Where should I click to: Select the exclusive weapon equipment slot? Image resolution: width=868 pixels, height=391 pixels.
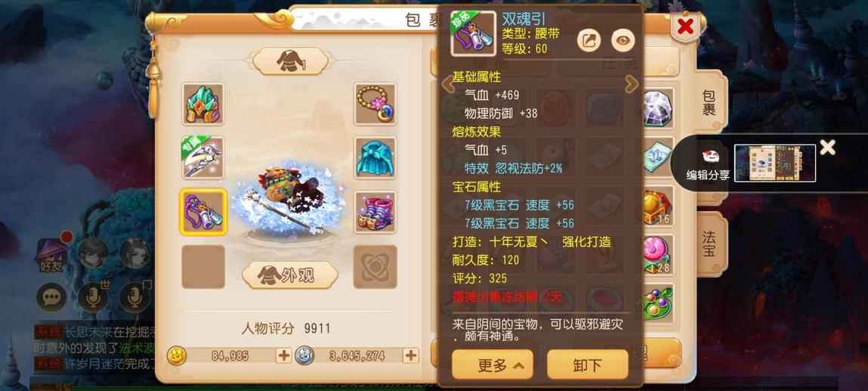pos(203,157)
